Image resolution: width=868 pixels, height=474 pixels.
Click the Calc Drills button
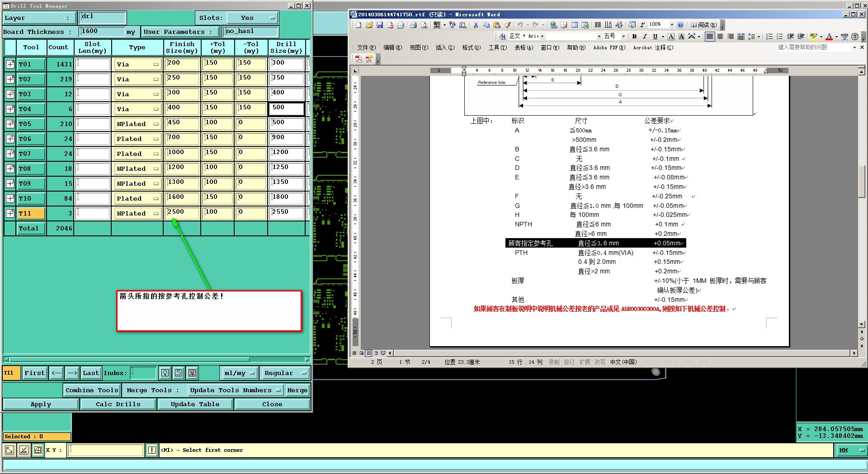[x=118, y=404]
